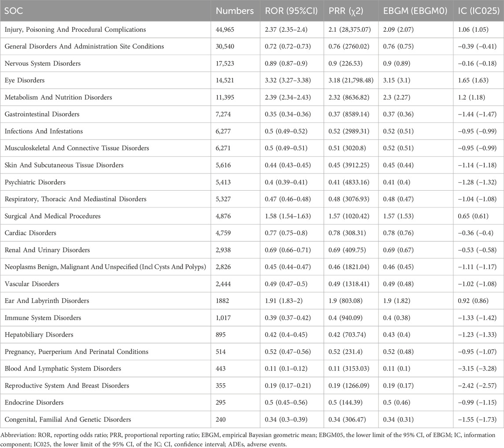Select the Immune System Disorders label
Image resolution: width=504 pixels, height=448 pixels.
pos(43,318)
